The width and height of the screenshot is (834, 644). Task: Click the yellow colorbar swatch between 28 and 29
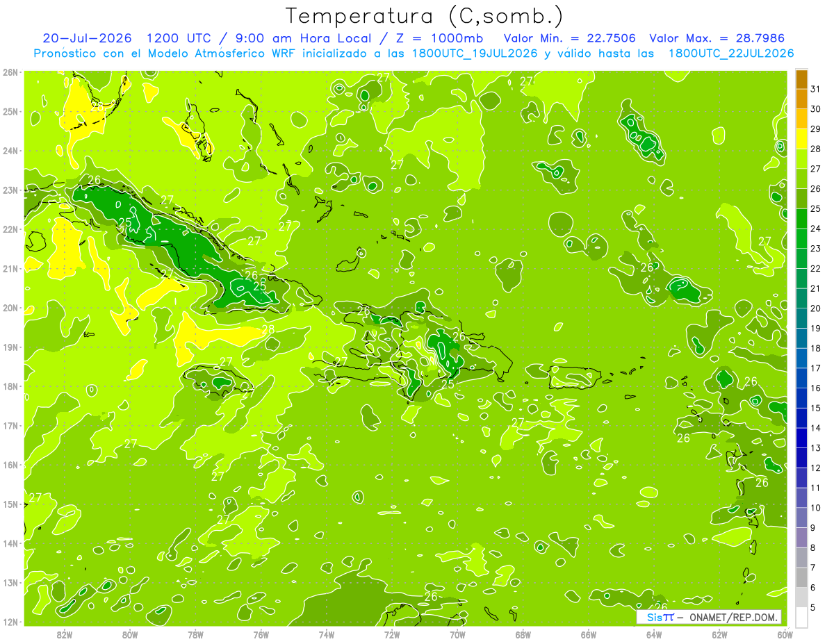pos(801,139)
